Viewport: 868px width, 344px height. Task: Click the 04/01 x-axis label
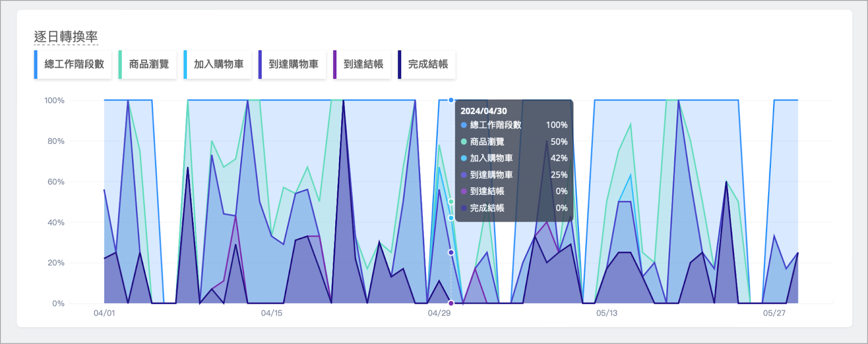[104, 313]
